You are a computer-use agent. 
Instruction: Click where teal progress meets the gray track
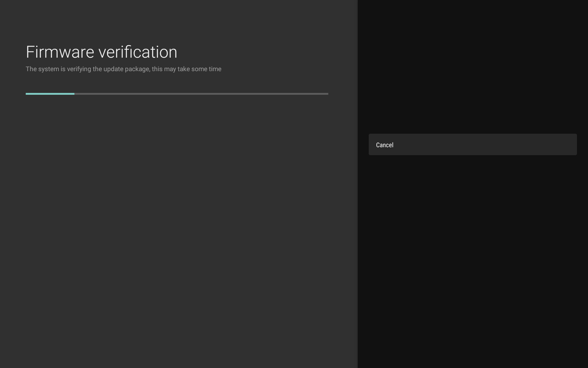point(74,94)
